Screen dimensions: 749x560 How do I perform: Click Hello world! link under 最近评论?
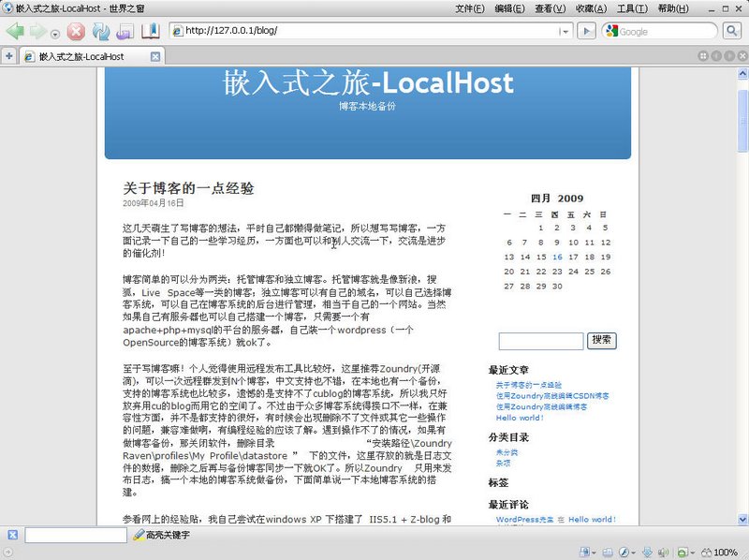click(592, 520)
